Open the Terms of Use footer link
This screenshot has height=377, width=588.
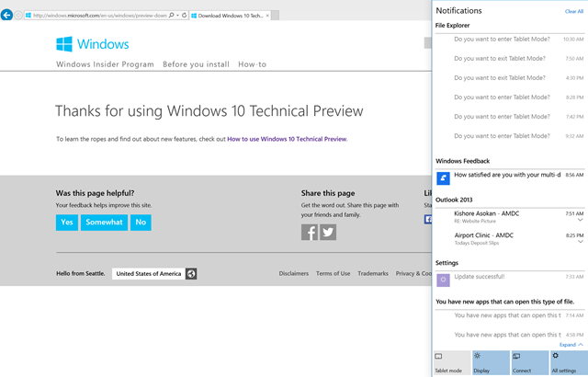click(333, 273)
